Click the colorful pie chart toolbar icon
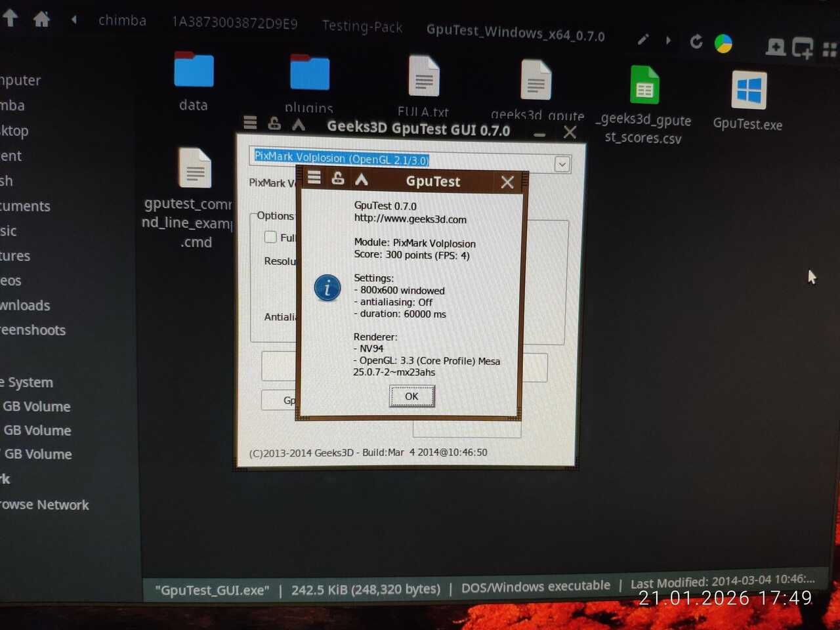This screenshot has width=840, height=630. tap(723, 43)
